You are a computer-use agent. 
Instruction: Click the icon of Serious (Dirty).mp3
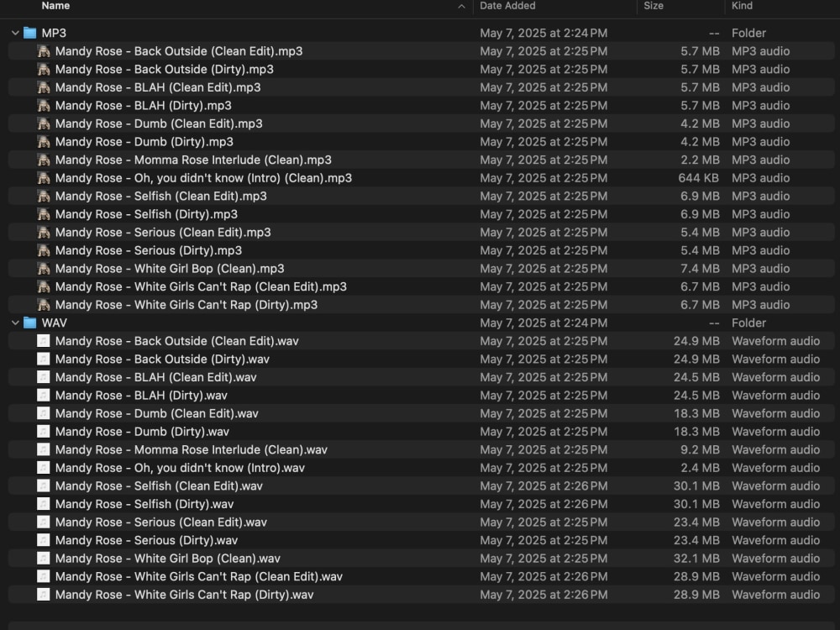[x=44, y=250]
